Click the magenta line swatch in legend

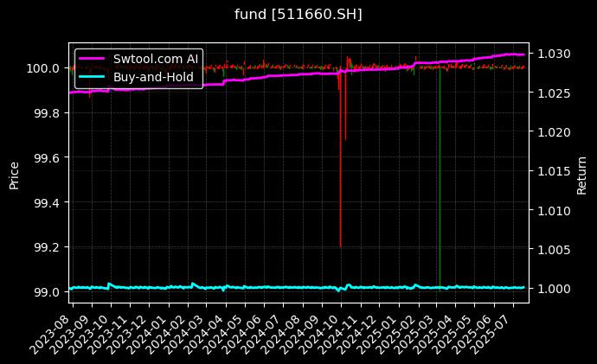click(x=92, y=58)
